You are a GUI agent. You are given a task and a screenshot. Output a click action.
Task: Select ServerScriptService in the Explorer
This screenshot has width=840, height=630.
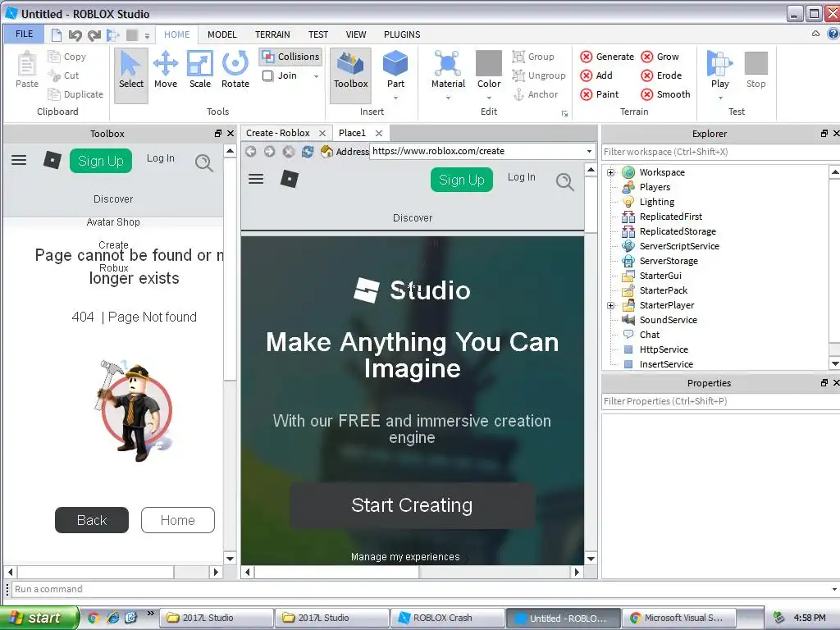[678, 246]
